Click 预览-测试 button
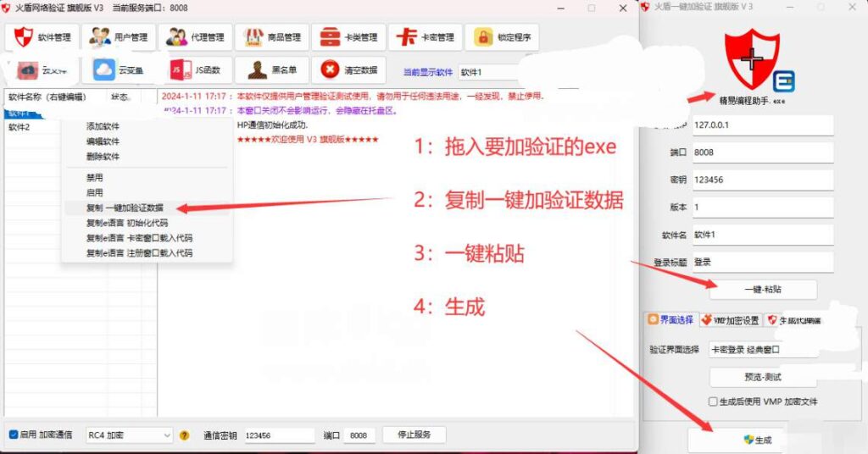The image size is (868, 454). [x=763, y=377]
